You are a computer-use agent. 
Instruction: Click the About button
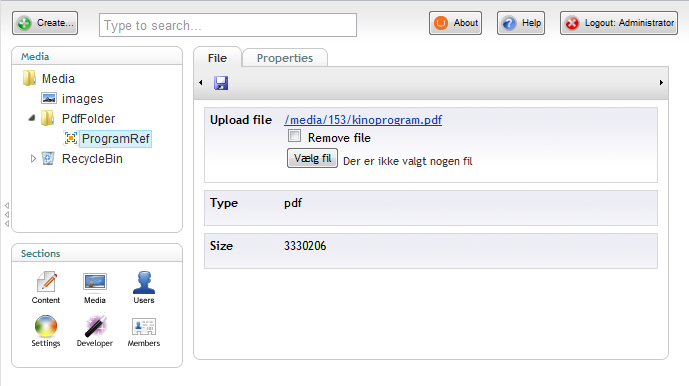[455, 23]
